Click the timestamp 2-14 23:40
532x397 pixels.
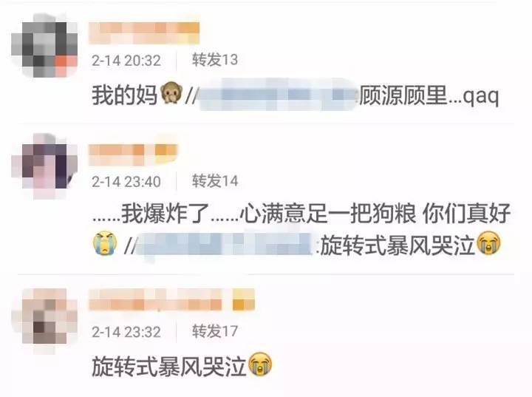click(x=126, y=182)
